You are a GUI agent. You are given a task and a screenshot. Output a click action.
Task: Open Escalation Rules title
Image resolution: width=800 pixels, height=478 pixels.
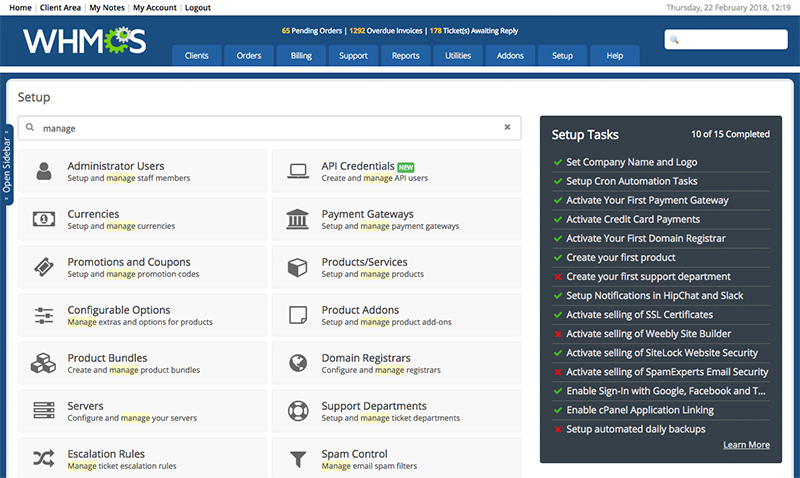(106, 454)
